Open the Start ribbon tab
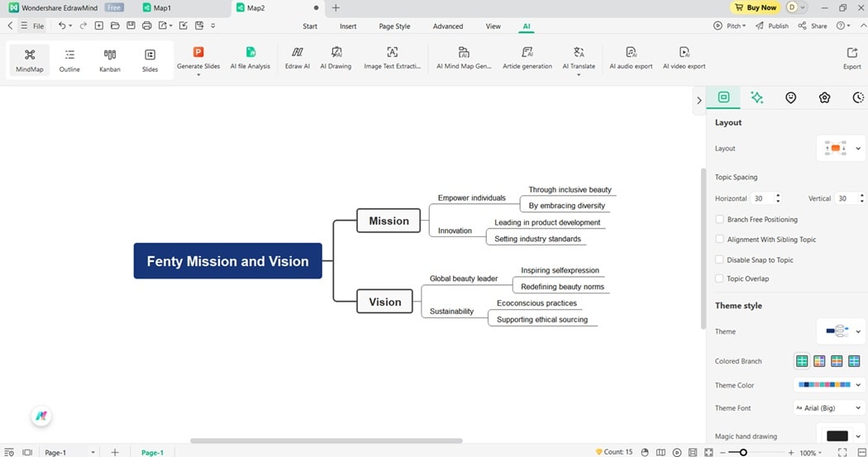This screenshot has height=457, width=868. pos(310,26)
